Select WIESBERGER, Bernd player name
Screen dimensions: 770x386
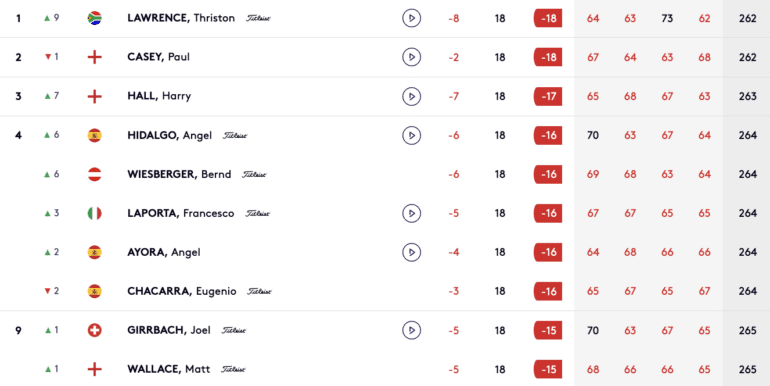coord(179,174)
